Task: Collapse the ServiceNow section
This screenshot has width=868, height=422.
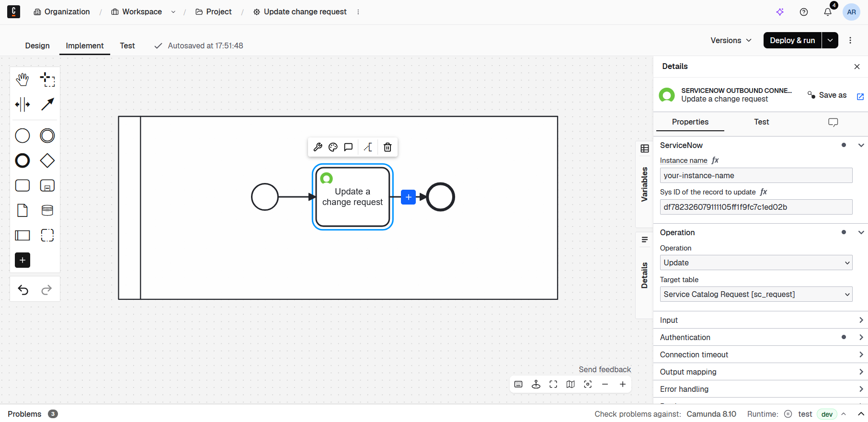Action: tap(861, 145)
